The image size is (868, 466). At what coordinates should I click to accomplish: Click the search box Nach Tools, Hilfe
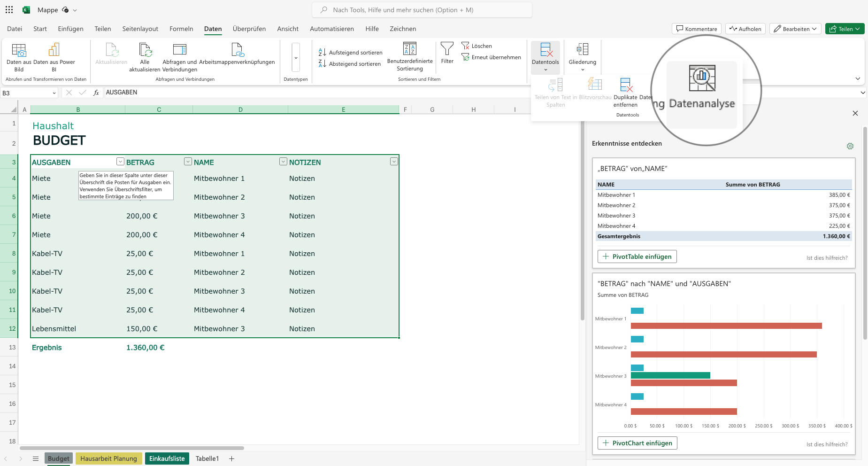tap(422, 10)
